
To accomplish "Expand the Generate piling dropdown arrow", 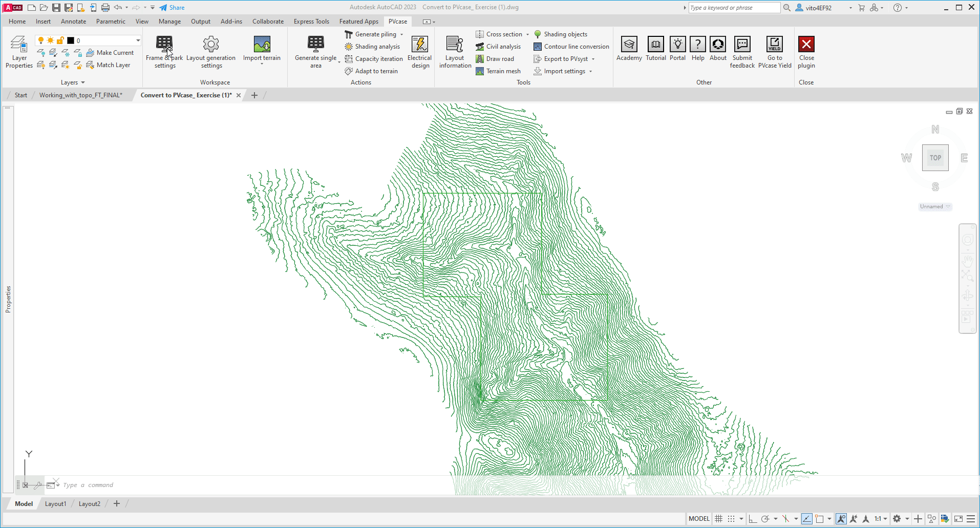I will (402, 35).
